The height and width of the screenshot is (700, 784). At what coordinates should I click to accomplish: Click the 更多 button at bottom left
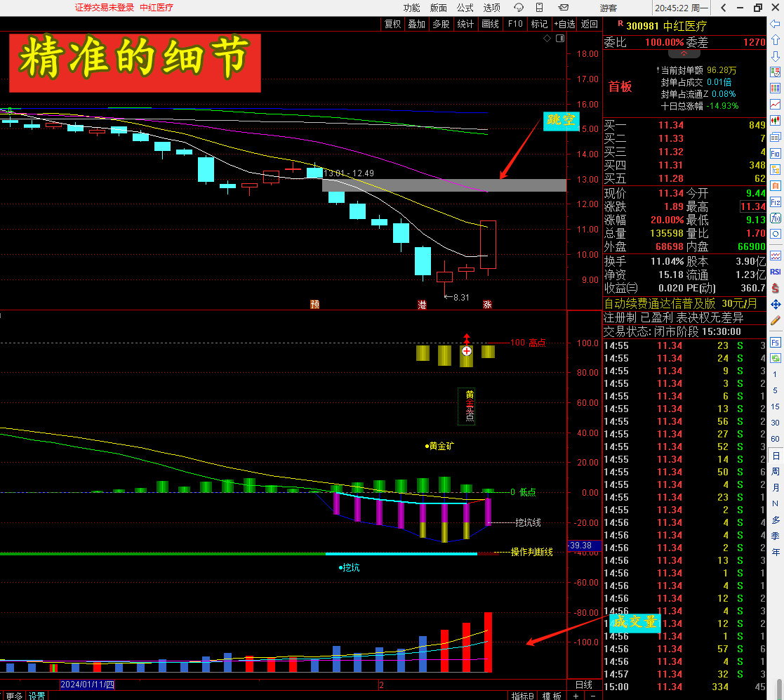point(13,696)
